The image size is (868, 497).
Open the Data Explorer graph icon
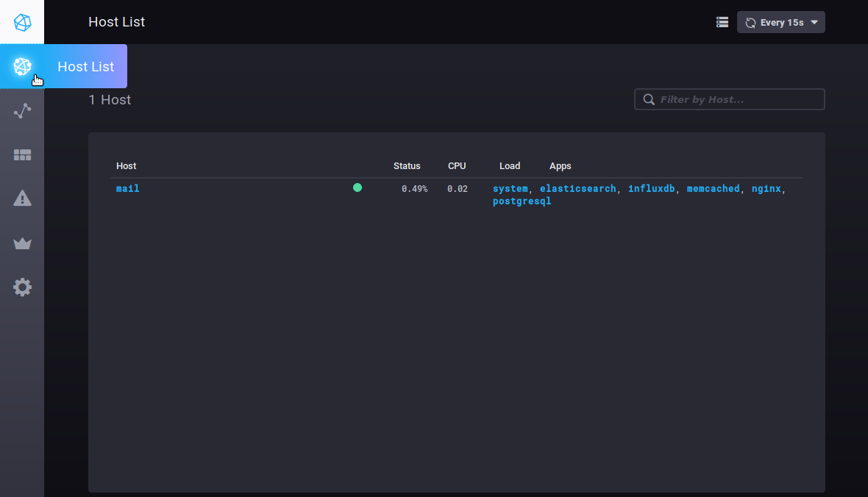pyautogui.click(x=22, y=111)
